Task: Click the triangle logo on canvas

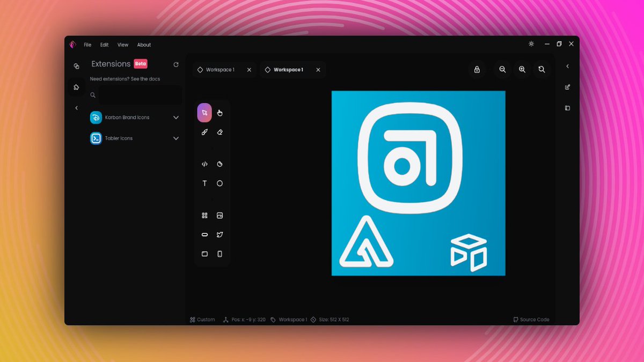Action: coord(366,242)
